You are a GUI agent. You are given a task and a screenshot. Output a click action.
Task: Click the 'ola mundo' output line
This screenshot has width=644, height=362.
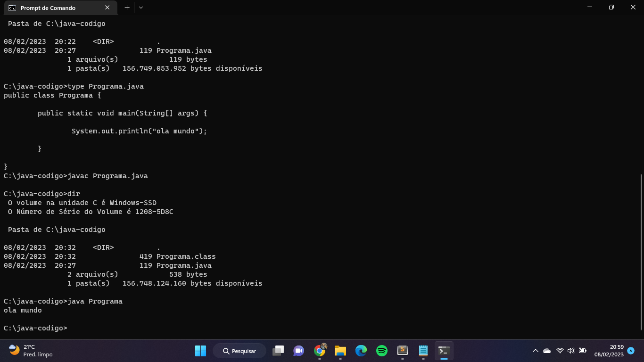pos(23,310)
